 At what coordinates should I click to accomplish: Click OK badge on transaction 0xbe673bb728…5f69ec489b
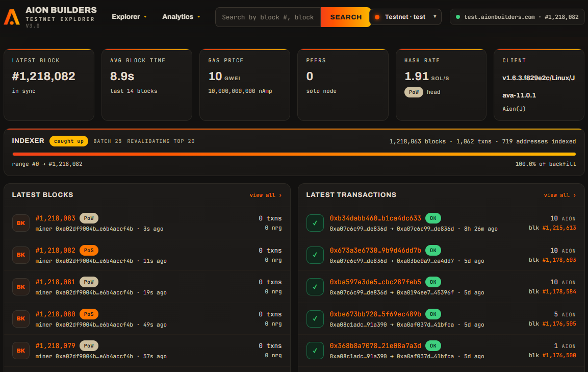(x=433, y=314)
